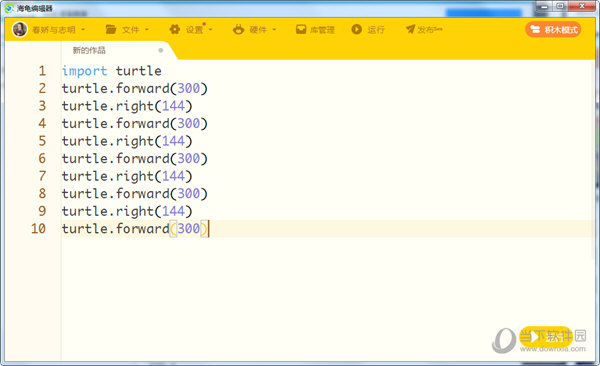This screenshot has width=600, height=366.
Task: Click the 库管理 text label
Action: click(x=322, y=29)
